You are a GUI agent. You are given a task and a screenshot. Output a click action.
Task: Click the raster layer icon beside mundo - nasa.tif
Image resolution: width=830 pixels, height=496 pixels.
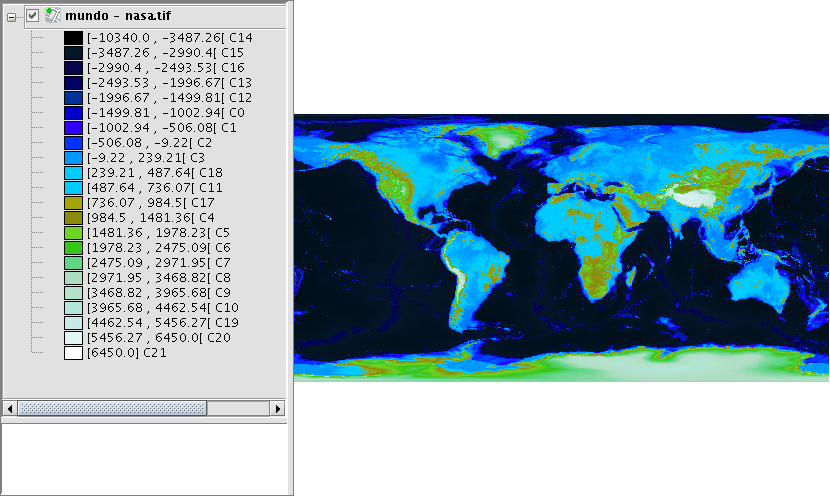pyautogui.click(x=52, y=15)
